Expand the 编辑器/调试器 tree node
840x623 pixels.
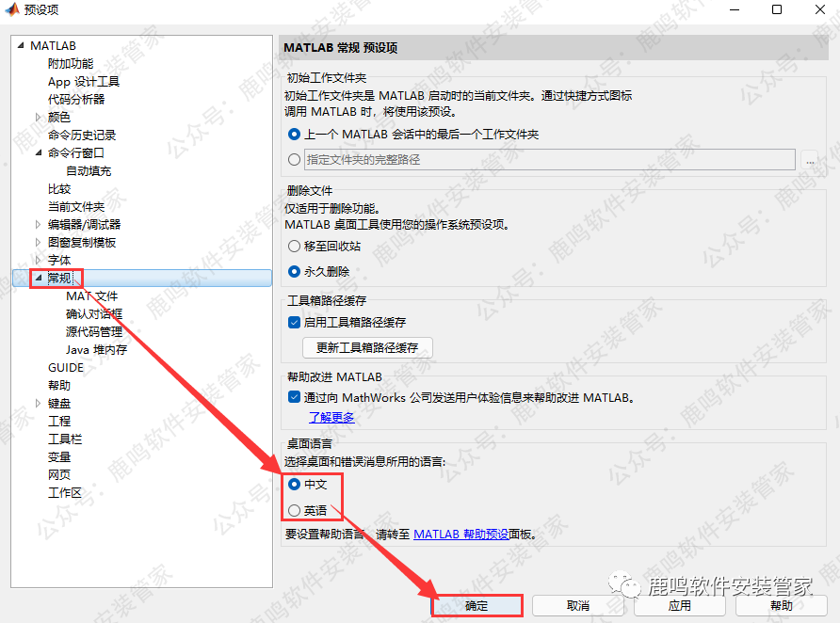38,224
